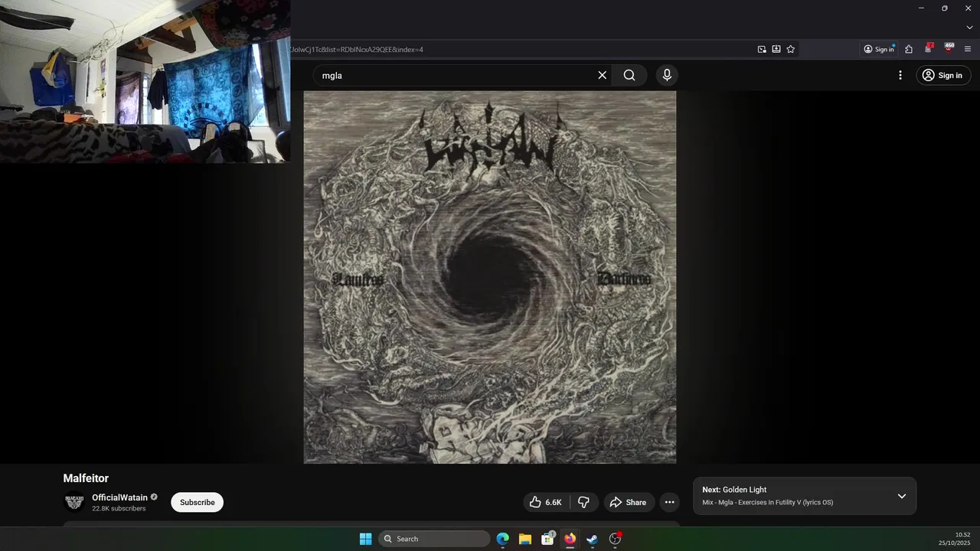
Task: Click the YouTube Sign in button
Action: [x=942, y=75]
